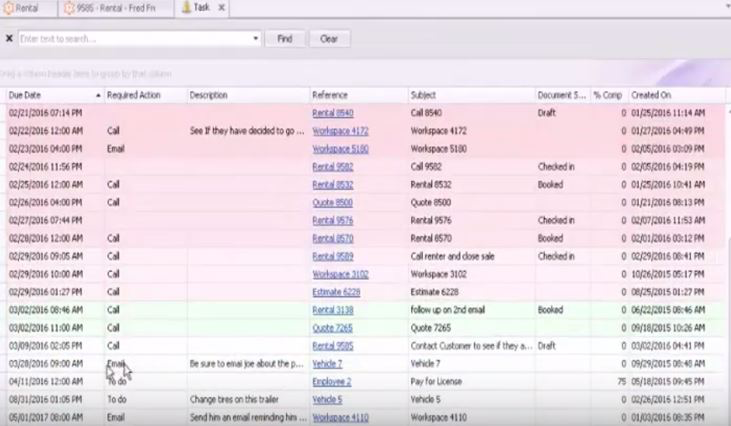731x426 pixels.
Task: Open the Rental 3138 link
Action: click(333, 310)
